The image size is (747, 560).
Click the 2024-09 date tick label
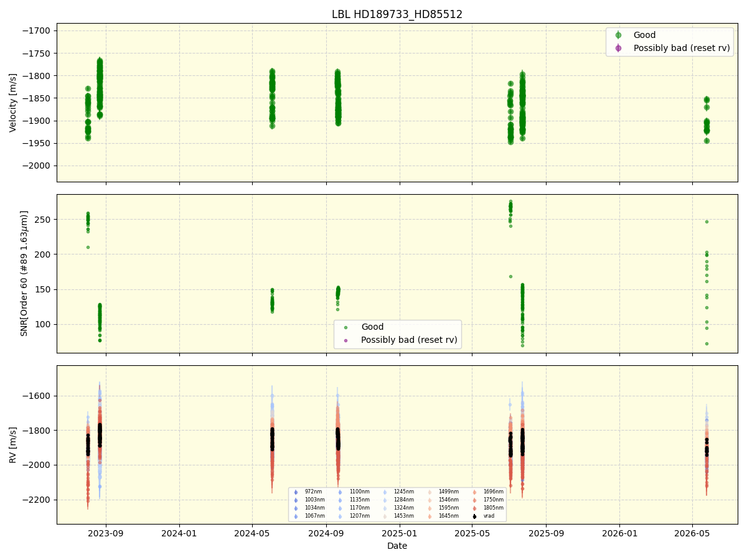tap(326, 533)
